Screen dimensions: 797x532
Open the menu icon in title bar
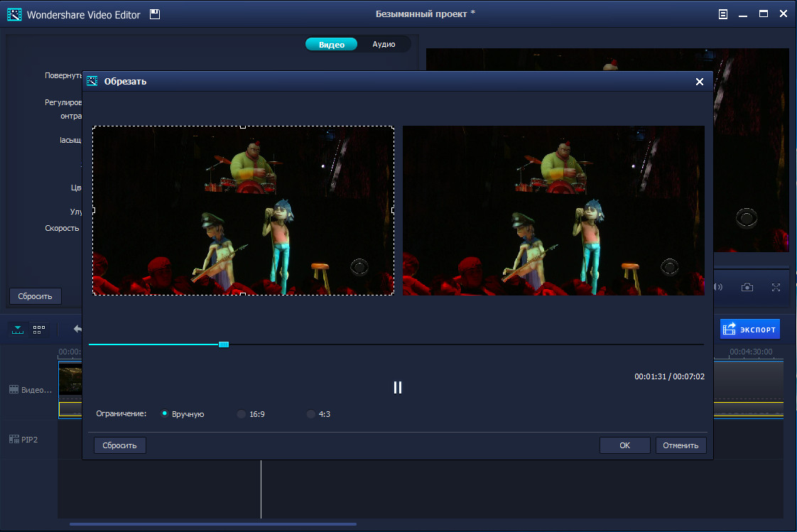point(723,14)
